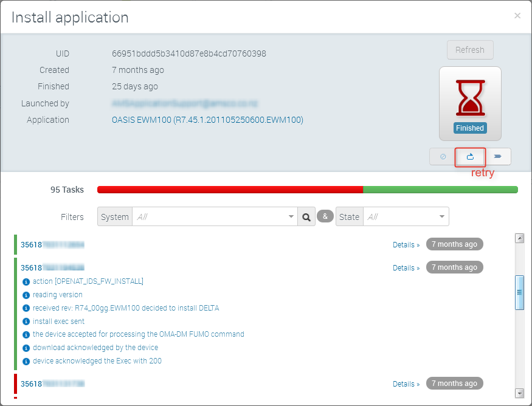Click the tag icon button beside retry
532x406 pixels.
[497, 157]
